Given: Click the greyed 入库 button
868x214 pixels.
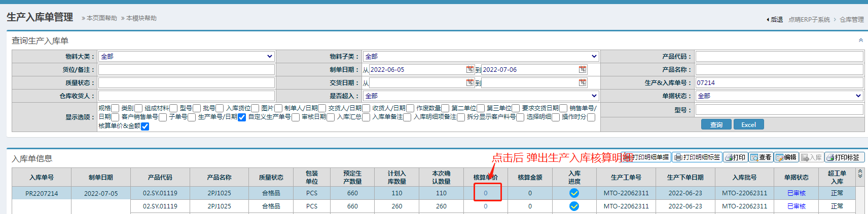Looking at the screenshot, I should (x=812, y=157).
